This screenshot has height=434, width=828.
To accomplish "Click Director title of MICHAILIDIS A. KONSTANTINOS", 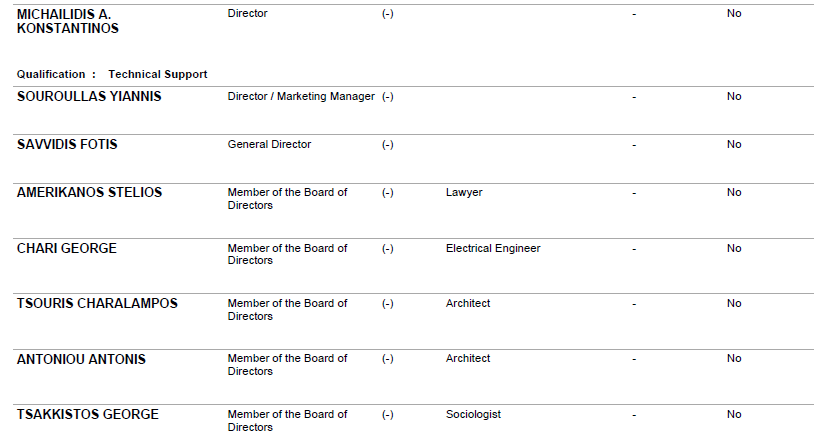I will [248, 14].
